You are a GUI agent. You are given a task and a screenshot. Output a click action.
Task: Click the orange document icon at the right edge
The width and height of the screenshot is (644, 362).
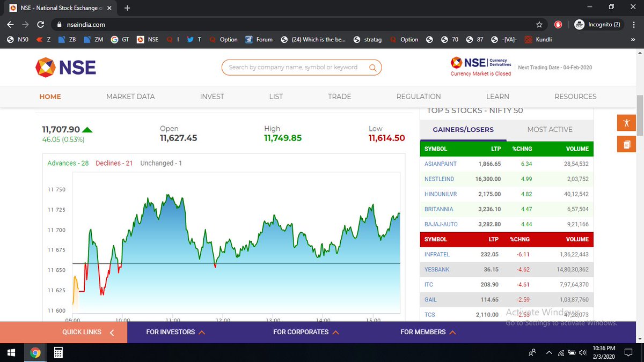tap(626, 144)
